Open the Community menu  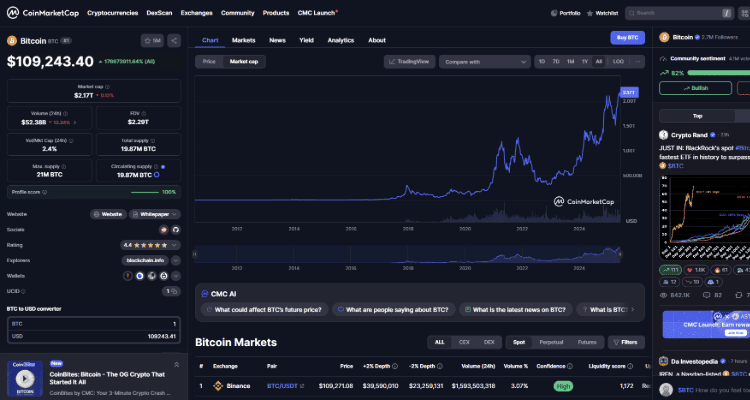(238, 13)
